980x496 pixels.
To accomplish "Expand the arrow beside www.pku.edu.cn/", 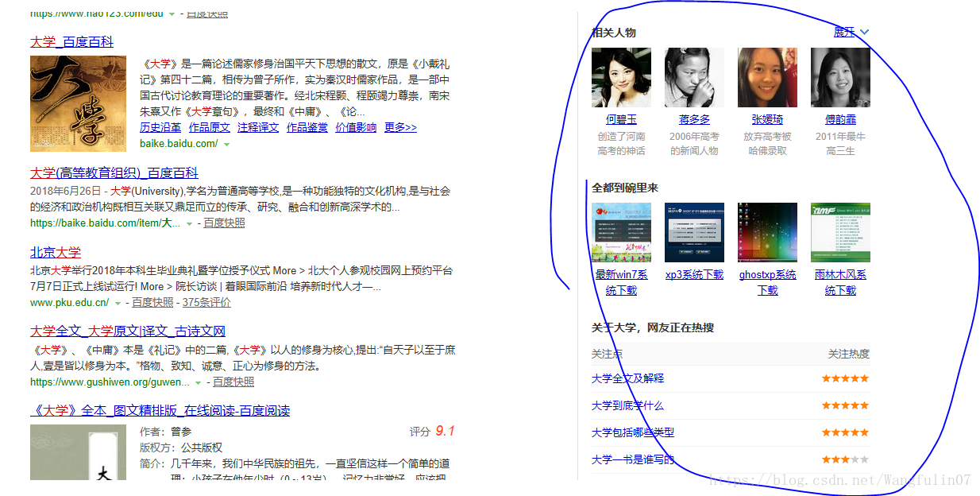I will click(x=118, y=303).
